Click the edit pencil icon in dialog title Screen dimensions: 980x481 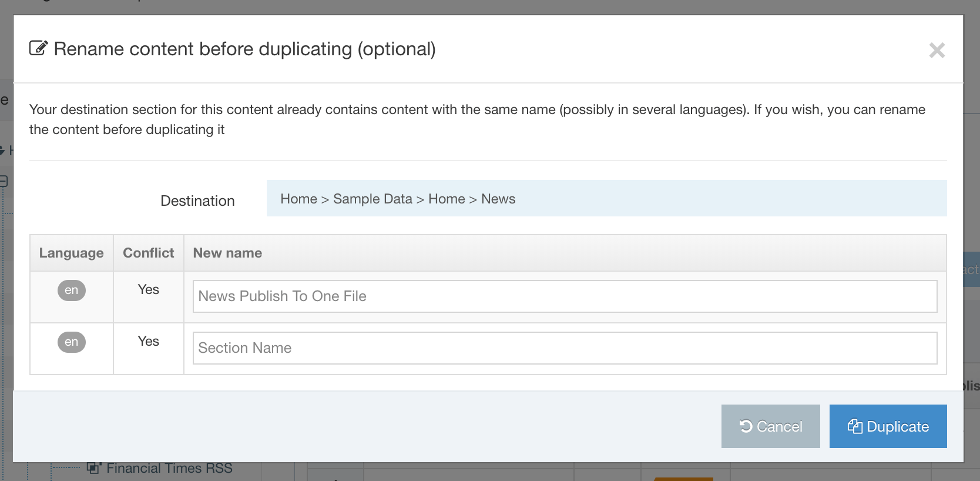[38, 48]
